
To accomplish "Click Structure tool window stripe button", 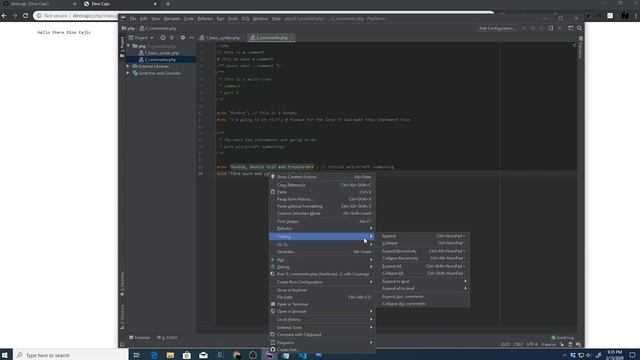I will [122, 316].
